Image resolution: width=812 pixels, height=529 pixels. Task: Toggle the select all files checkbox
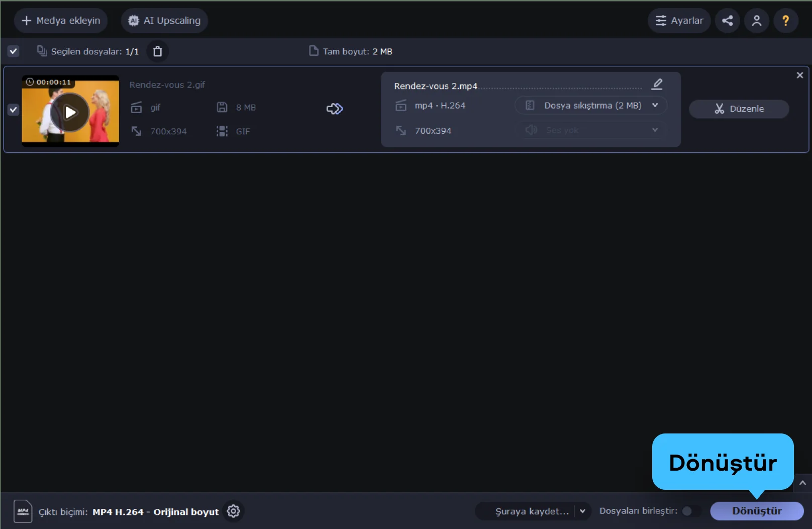point(13,51)
